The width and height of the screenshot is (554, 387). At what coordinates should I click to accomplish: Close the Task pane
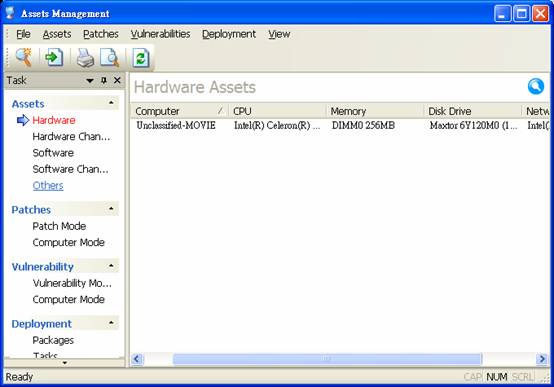(x=117, y=81)
